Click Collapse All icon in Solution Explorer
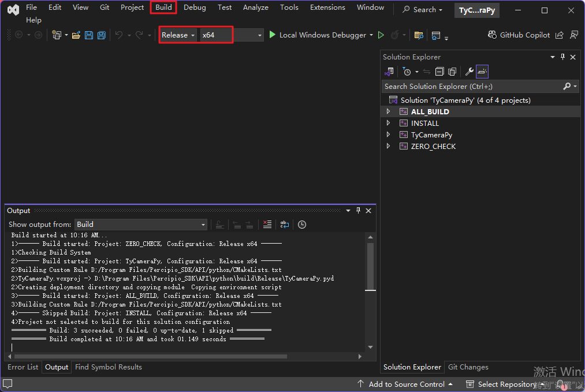 click(439, 72)
